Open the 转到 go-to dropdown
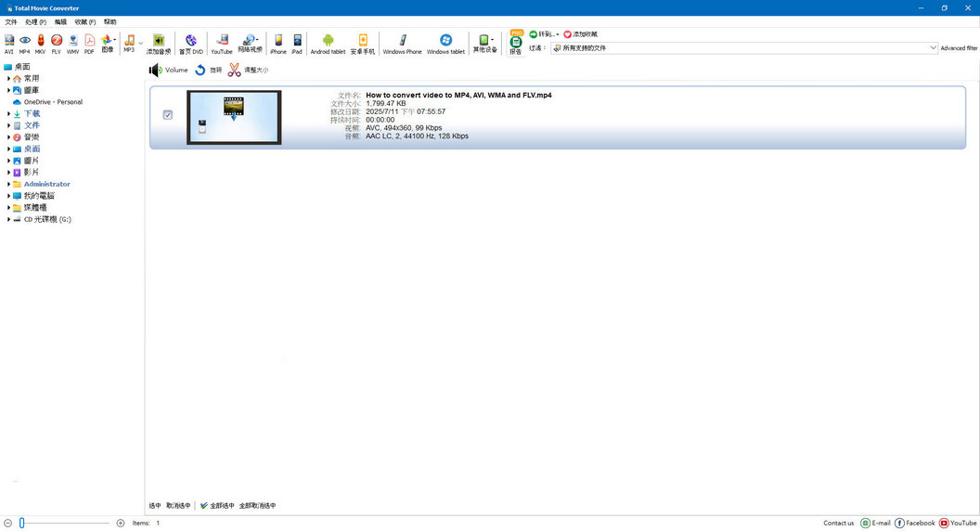The width and height of the screenshot is (980, 531). (x=544, y=34)
